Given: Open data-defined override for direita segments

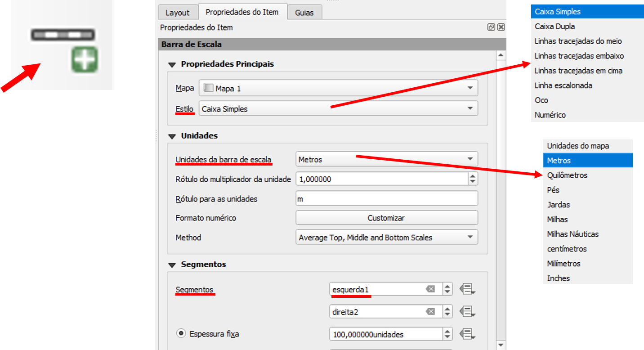Looking at the screenshot, I should click(467, 311).
